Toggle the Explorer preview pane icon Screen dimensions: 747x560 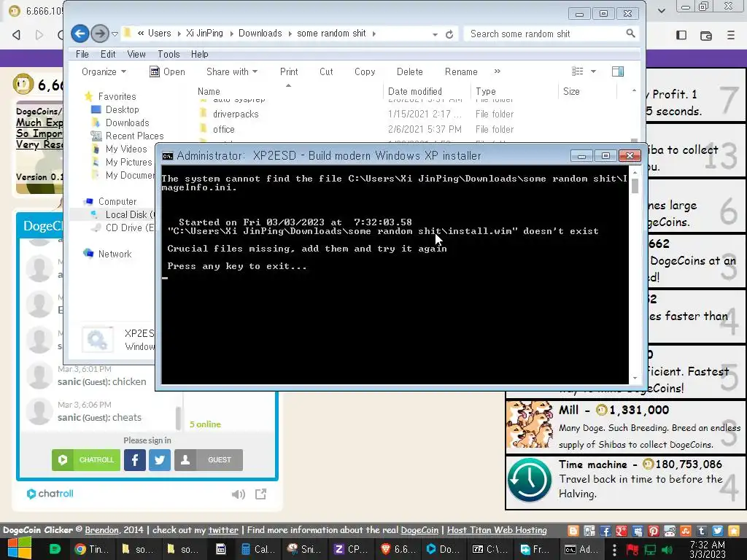point(618,71)
